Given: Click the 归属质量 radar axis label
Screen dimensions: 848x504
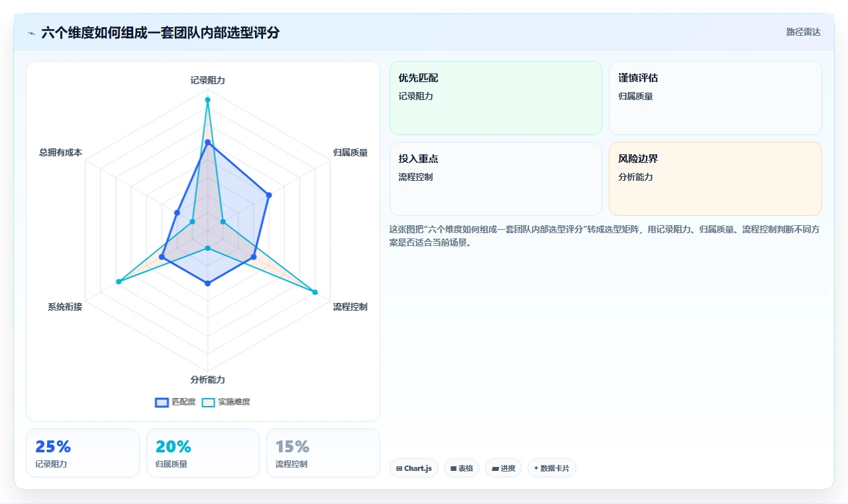Looking at the screenshot, I should [x=350, y=152].
